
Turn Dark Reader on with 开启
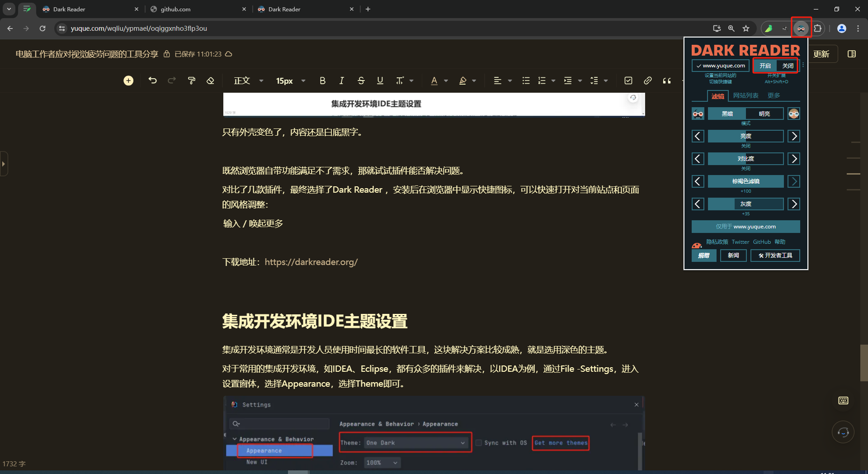pos(765,66)
